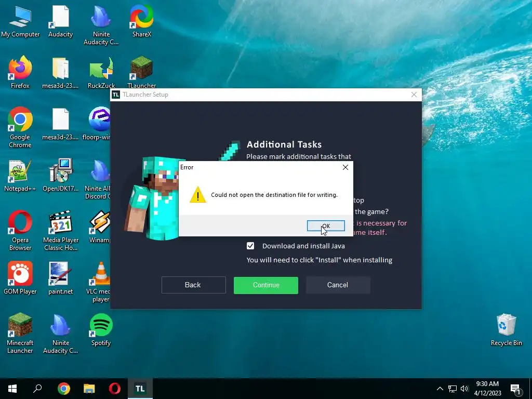Click TLauncher taskbar button
The image size is (532, 399).
pos(140,389)
